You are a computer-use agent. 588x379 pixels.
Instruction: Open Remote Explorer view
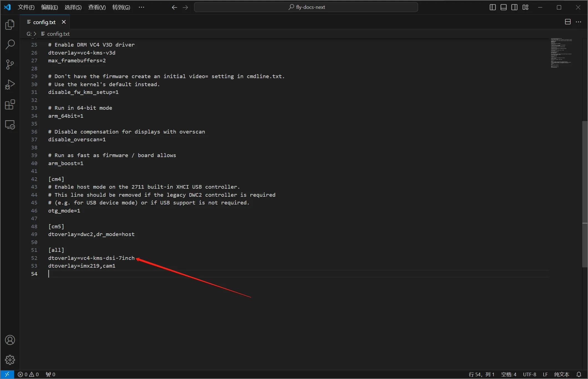10,125
